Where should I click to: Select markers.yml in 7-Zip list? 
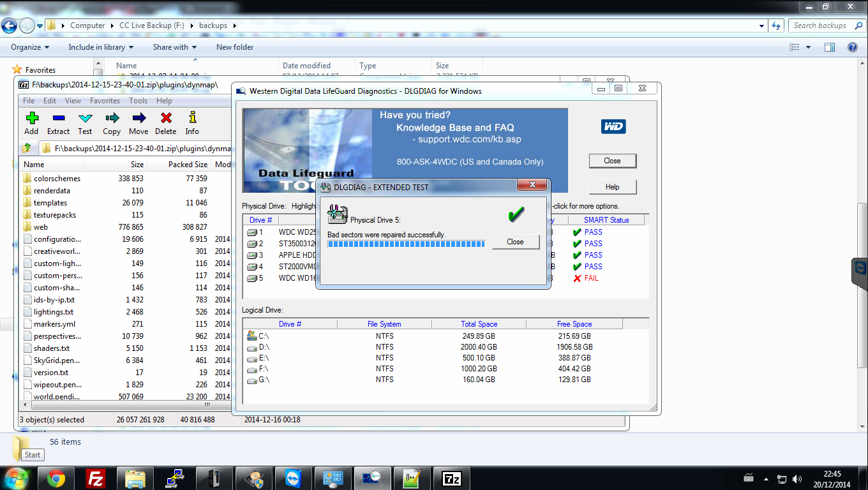54,324
